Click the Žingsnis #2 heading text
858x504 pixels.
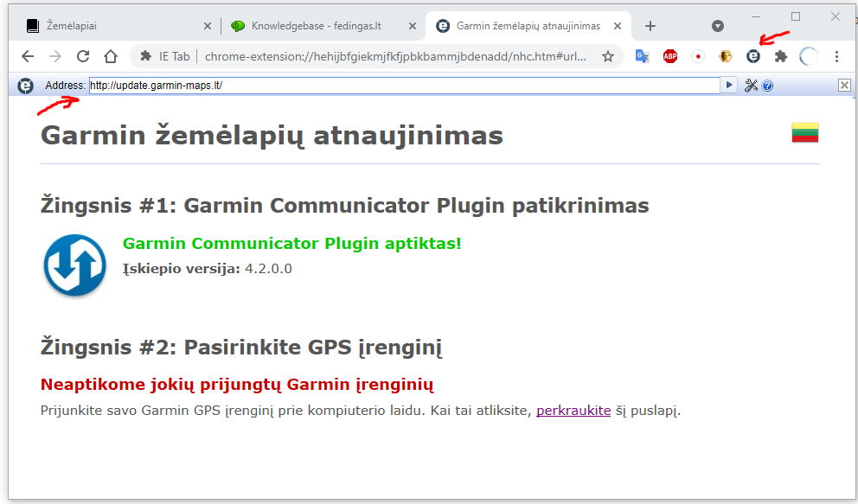[241, 348]
